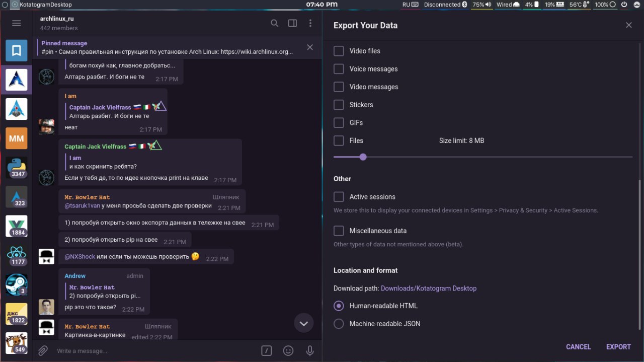Open the emoji picker smiley
Image resolution: width=644 pixels, height=362 pixels.
pyautogui.click(x=288, y=350)
